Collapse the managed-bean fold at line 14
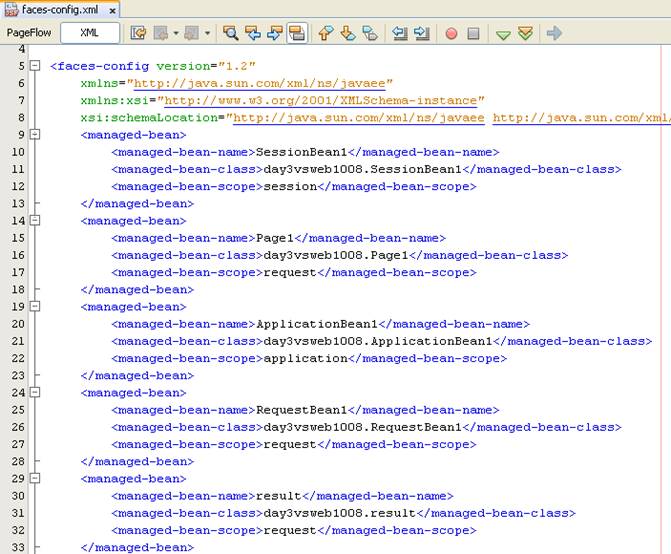The width and height of the screenshot is (671, 554). tap(35, 220)
